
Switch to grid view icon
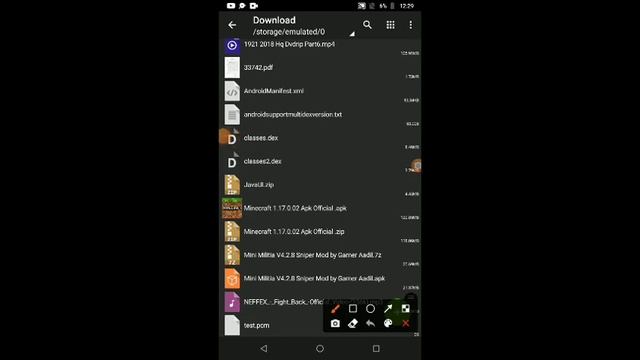click(x=391, y=25)
